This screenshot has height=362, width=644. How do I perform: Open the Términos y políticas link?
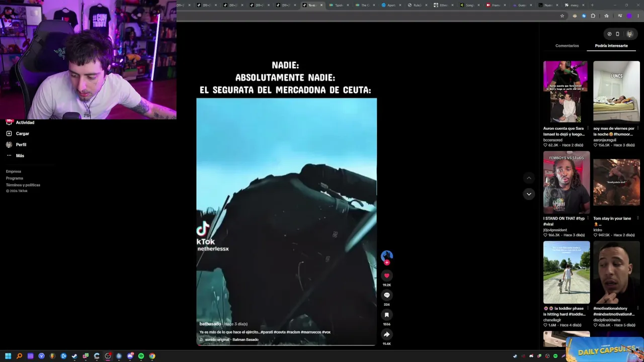(23, 185)
